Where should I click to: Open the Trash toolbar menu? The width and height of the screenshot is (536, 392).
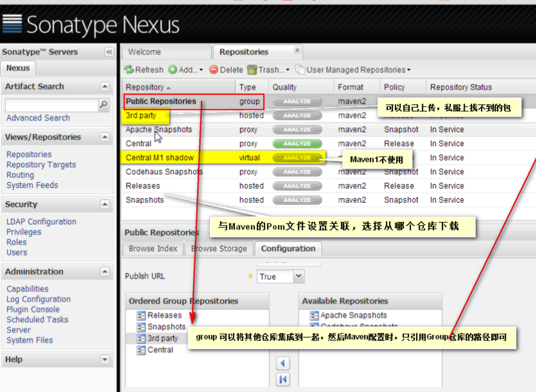[268, 70]
